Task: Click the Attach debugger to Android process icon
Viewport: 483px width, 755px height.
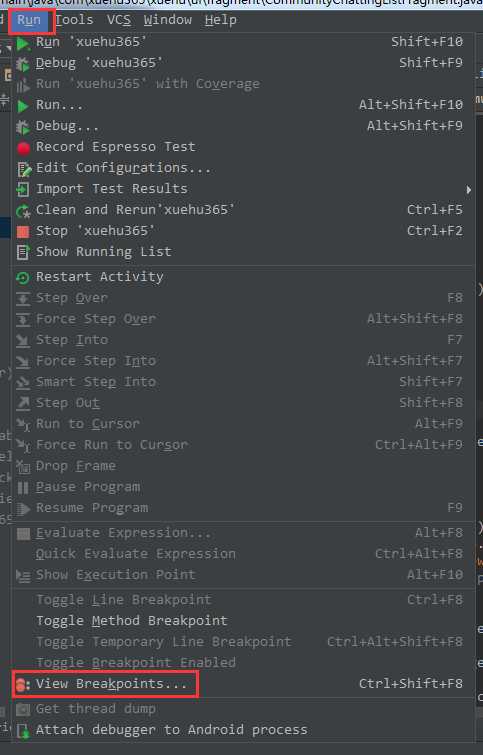Action: coord(23,730)
